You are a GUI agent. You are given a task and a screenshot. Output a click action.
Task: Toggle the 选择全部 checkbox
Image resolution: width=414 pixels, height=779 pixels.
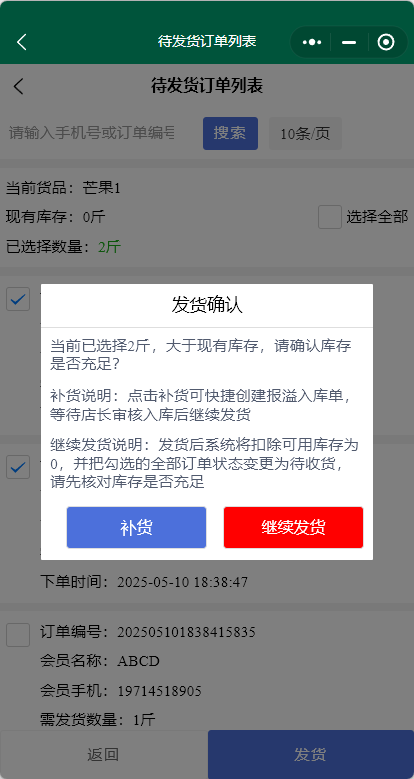(330, 217)
